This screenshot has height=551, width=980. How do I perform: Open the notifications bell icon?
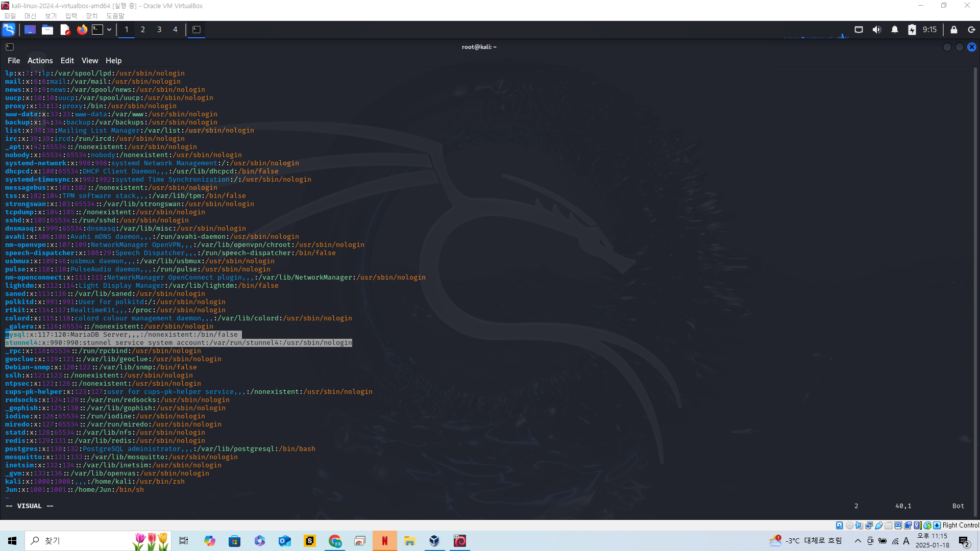[894, 30]
